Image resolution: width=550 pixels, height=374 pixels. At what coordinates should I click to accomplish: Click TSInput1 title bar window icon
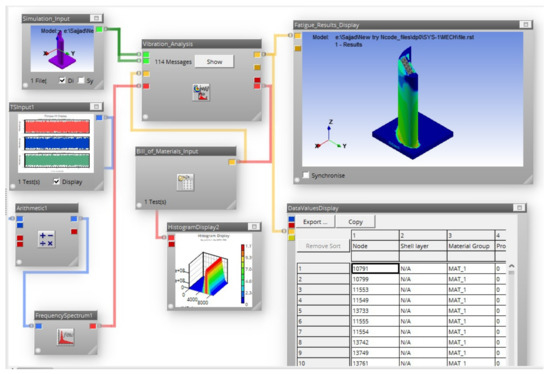pos(96,106)
